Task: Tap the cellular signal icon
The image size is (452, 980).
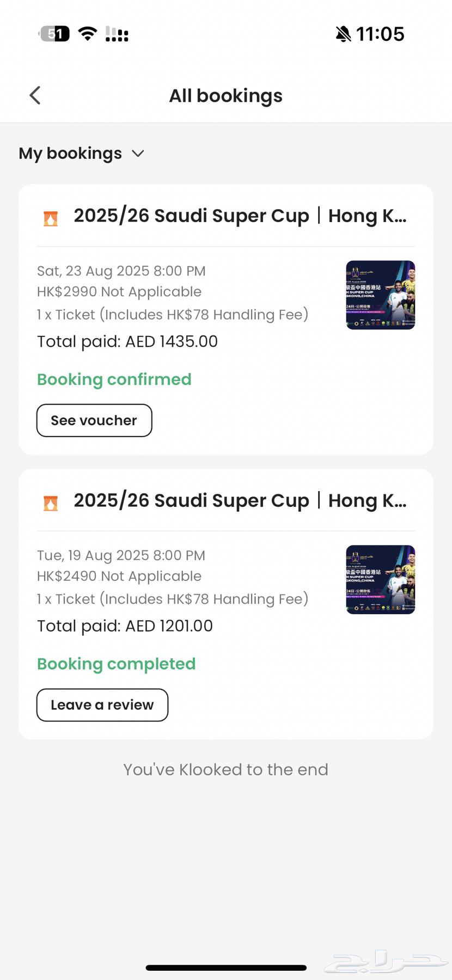Action: click(x=117, y=34)
